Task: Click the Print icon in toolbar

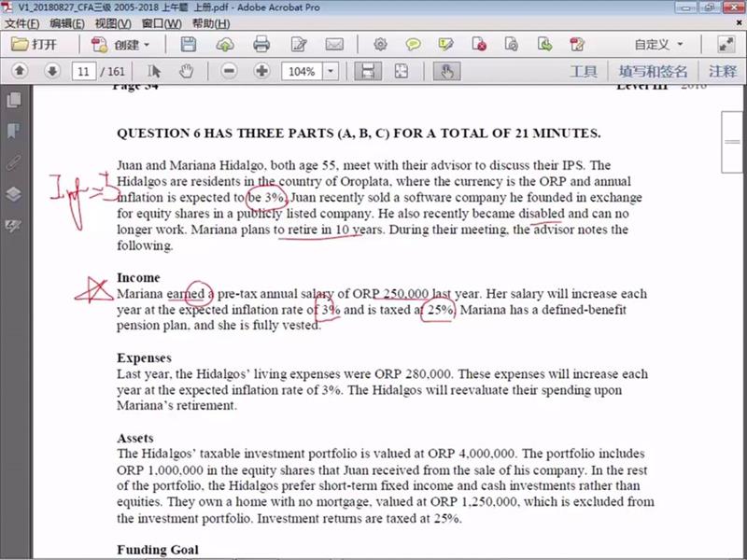Action: [261, 44]
